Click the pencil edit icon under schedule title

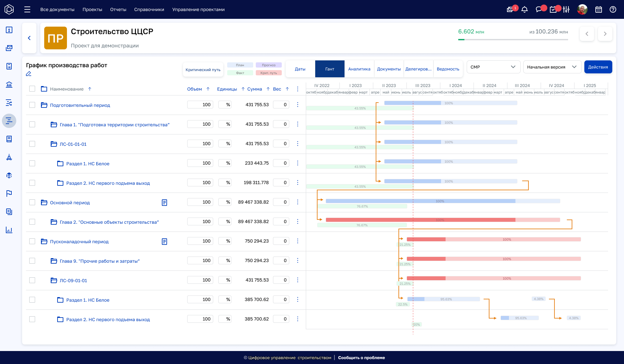point(29,74)
